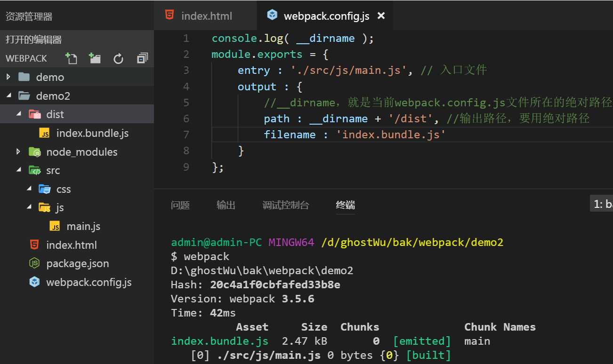Click the green node_modules folder icon
Screen dimensions: 613x364
pos(34,152)
